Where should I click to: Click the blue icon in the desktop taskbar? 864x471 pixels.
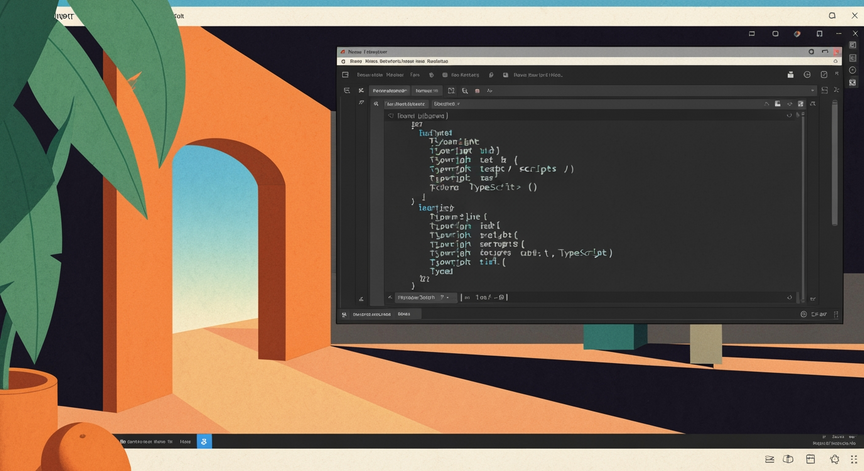pos(204,441)
